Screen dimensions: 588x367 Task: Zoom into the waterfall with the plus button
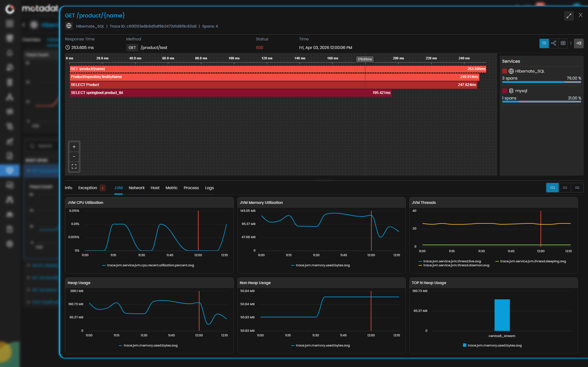74,147
